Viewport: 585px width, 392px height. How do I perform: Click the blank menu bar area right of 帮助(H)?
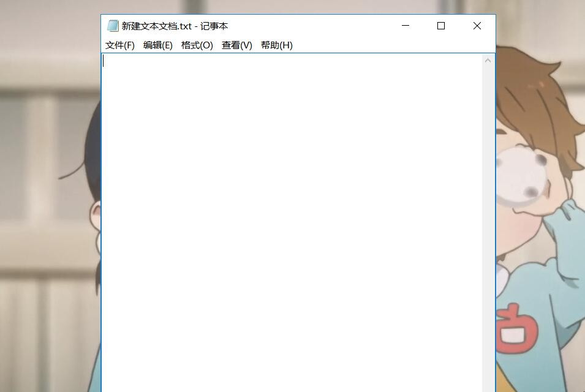pos(392,45)
